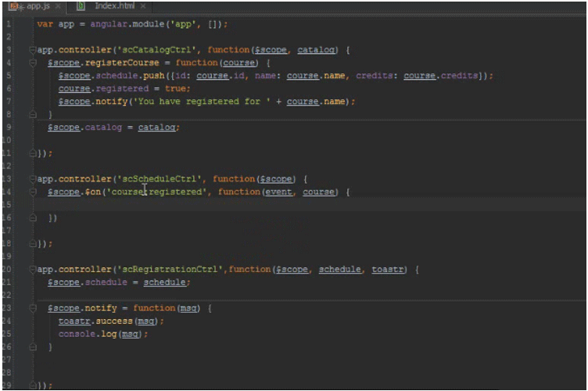The width and height of the screenshot is (588, 391).
Task: Click the 'scRegistrationCtrl' string on line 20
Action: tap(170, 269)
